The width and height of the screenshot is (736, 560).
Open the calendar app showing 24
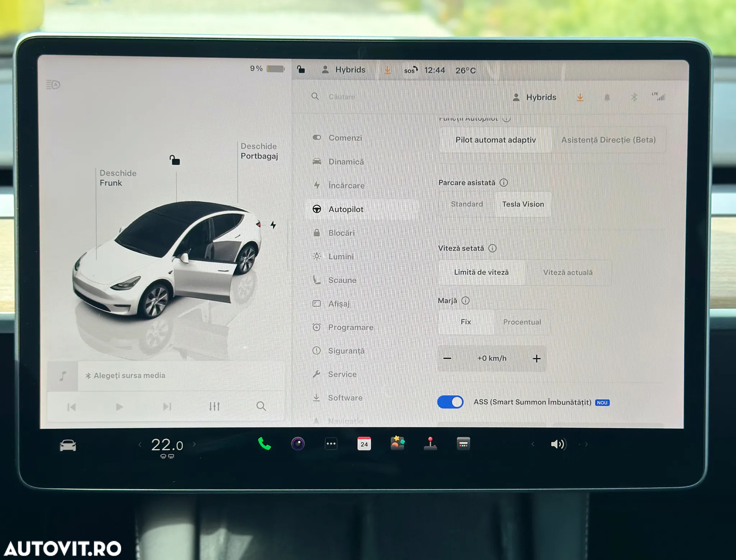(364, 444)
